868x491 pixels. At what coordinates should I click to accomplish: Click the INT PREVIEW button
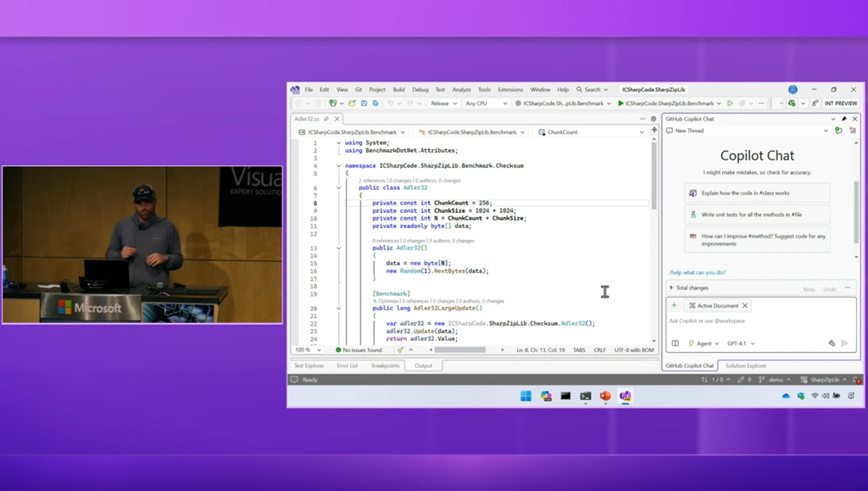click(x=840, y=103)
